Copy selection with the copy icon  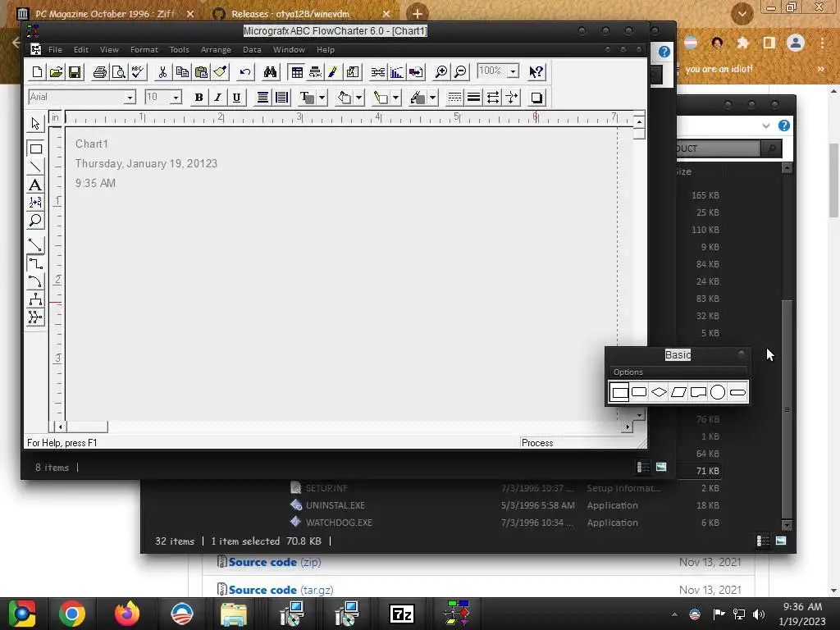pyautogui.click(x=182, y=72)
